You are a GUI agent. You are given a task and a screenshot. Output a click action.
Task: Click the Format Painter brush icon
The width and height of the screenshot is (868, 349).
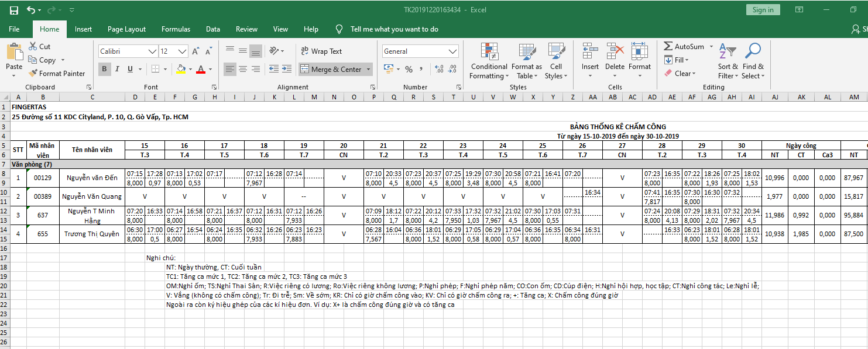33,74
